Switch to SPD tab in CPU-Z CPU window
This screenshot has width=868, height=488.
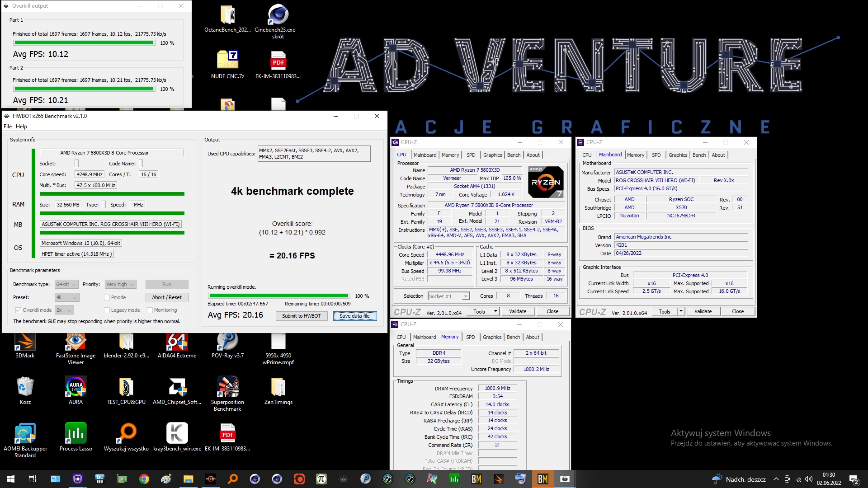[x=471, y=155]
